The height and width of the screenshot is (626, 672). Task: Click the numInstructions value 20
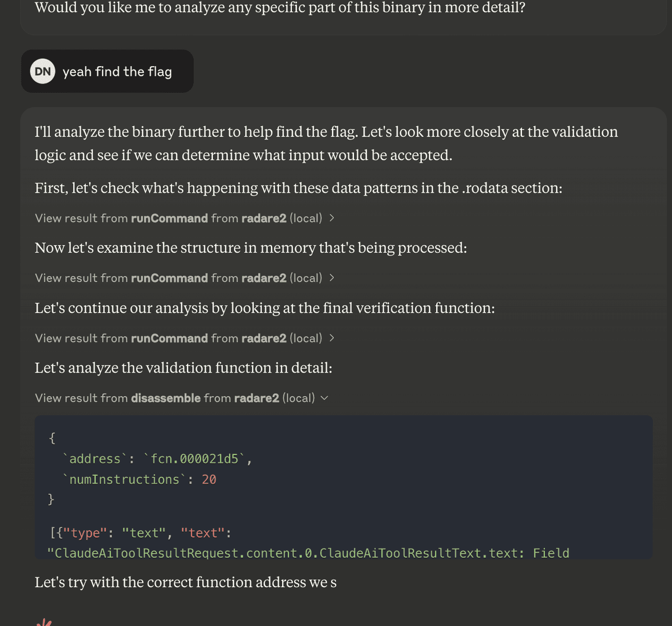pos(209,479)
